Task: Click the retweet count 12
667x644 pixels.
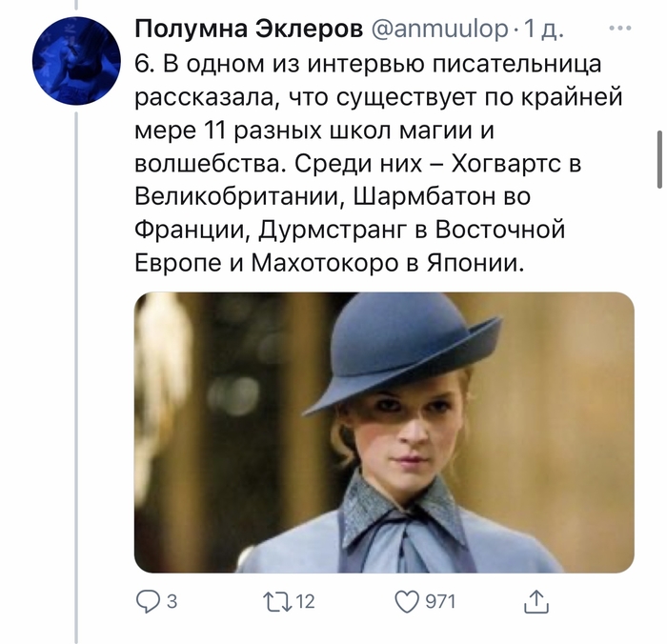Action: [x=305, y=602]
